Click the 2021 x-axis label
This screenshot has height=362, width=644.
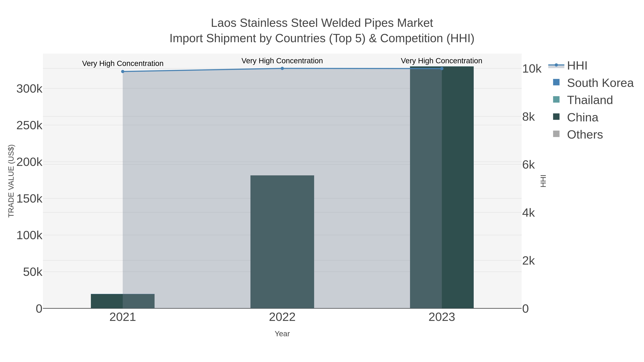point(123,317)
